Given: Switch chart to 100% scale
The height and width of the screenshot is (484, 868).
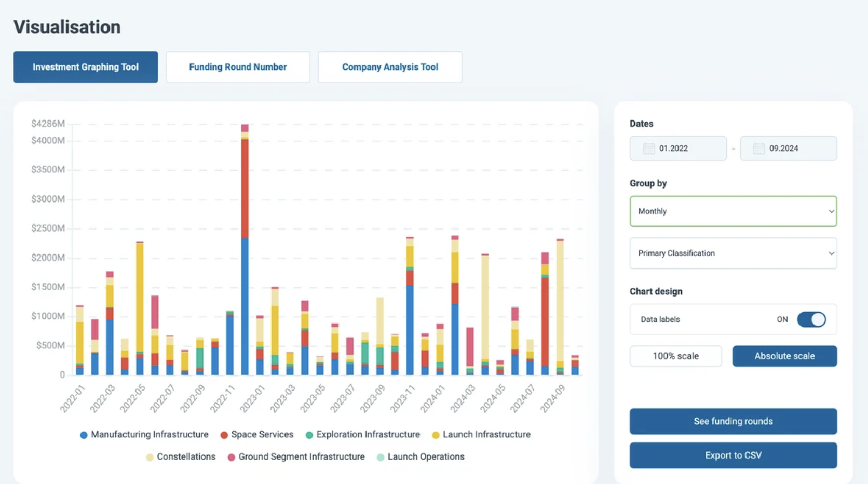Looking at the screenshot, I should click(x=675, y=356).
